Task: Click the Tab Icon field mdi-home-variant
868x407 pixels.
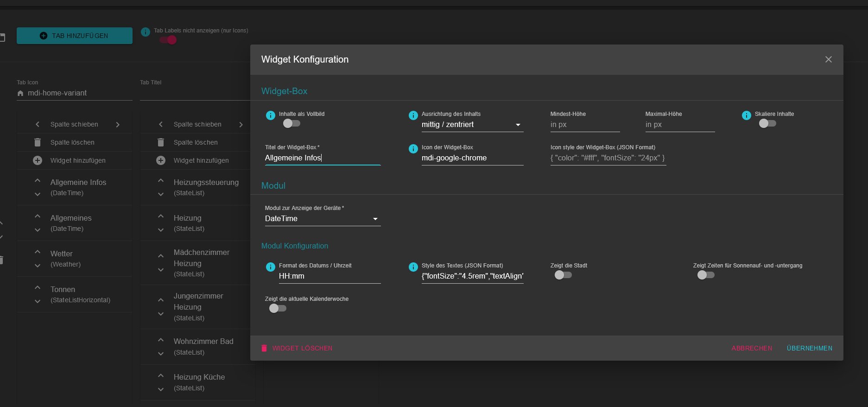Action: click(x=75, y=93)
